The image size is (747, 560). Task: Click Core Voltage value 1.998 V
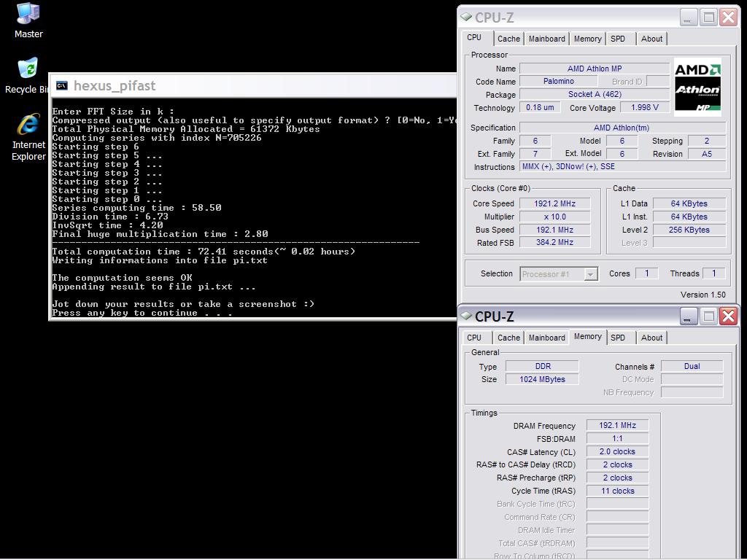(645, 108)
